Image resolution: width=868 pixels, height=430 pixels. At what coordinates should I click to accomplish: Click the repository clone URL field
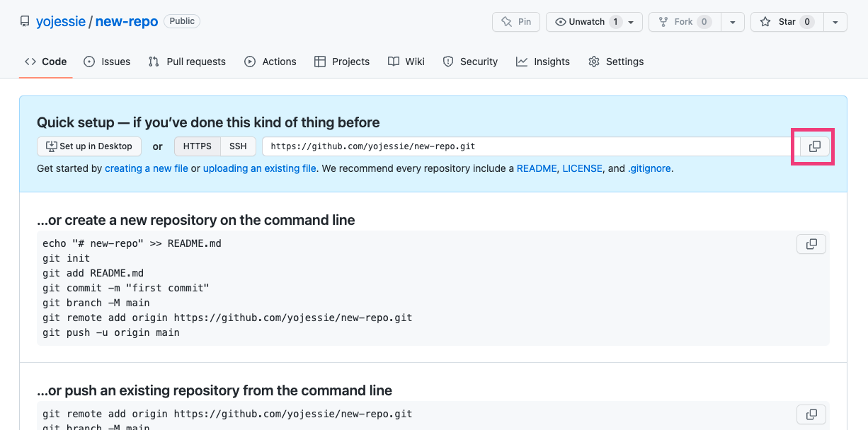[531, 146]
